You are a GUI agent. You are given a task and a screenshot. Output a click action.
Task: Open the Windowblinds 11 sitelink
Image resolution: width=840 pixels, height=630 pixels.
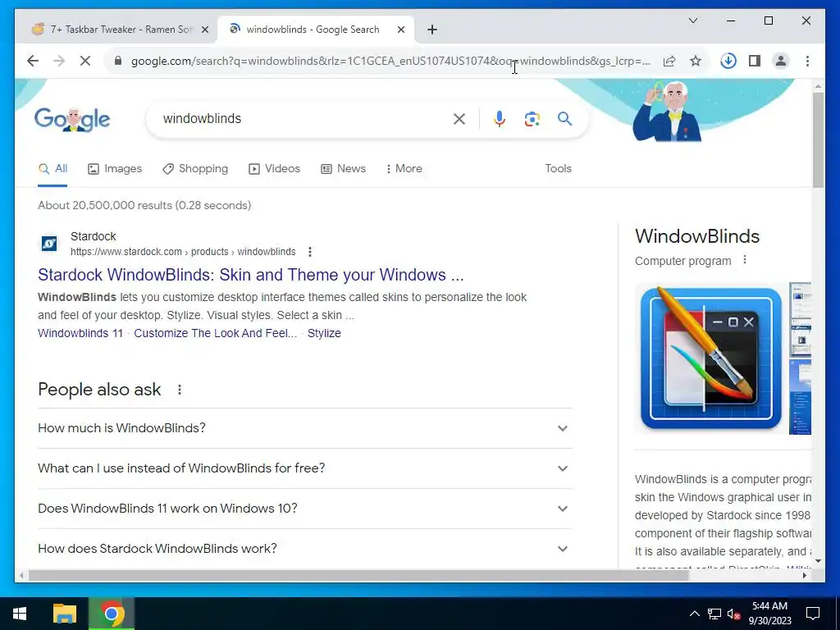tap(80, 333)
